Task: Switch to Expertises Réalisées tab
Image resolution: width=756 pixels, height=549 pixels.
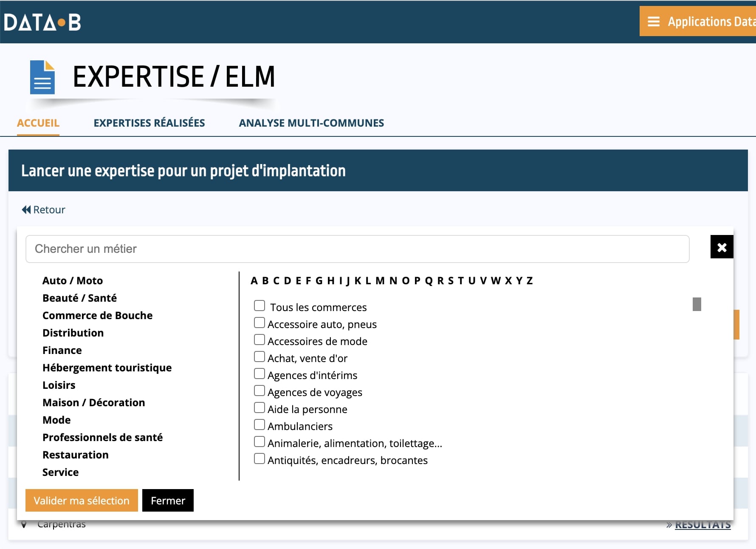Action: tap(149, 123)
